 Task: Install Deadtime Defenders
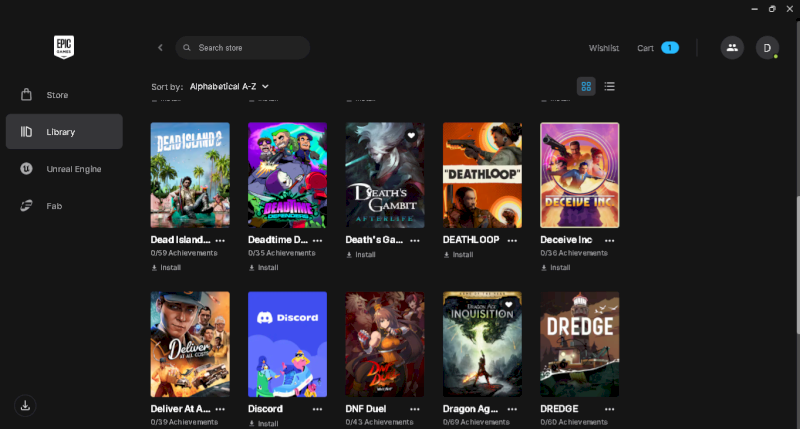click(264, 267)
